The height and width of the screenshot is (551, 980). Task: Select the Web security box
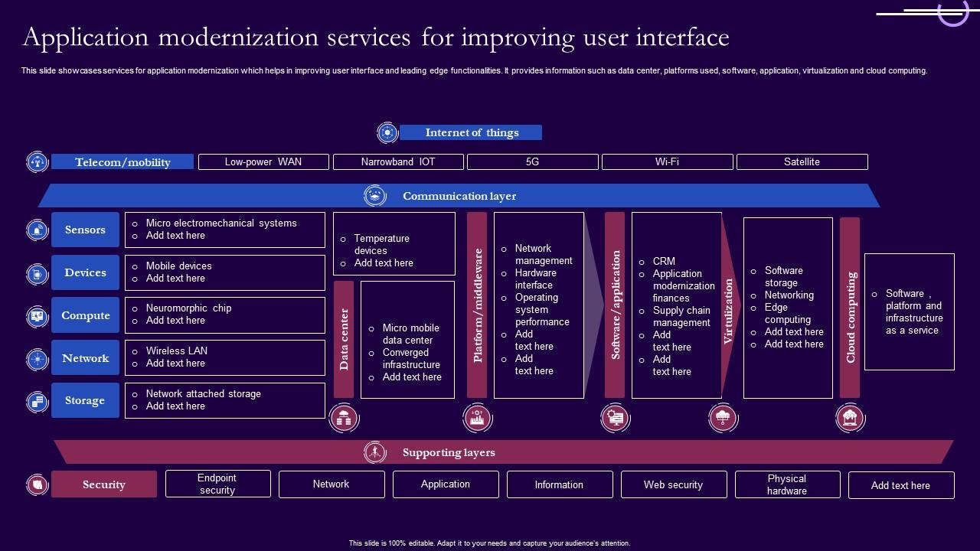click(674, 484)
